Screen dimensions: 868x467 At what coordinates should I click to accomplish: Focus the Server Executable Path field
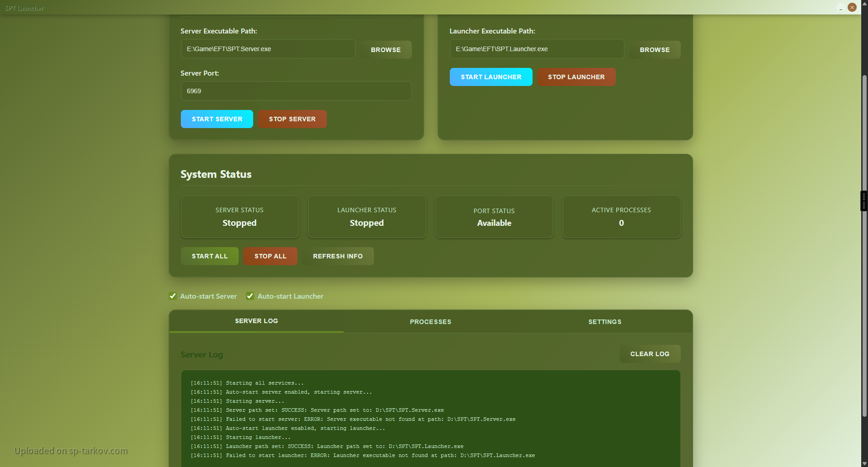[268, 49]
